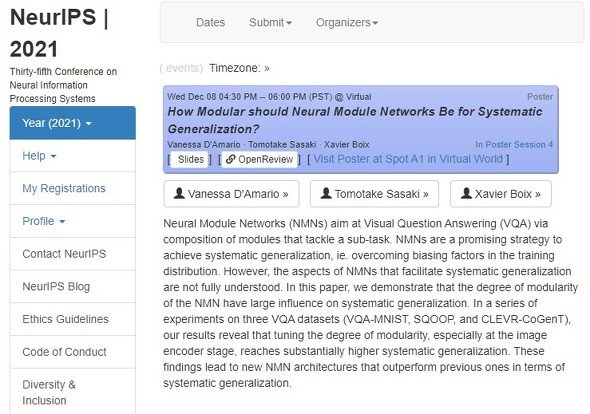Screen dimensions: 590x414
Task: Open the Submit dropdown in the top nav
Action: tap(270, 23)
